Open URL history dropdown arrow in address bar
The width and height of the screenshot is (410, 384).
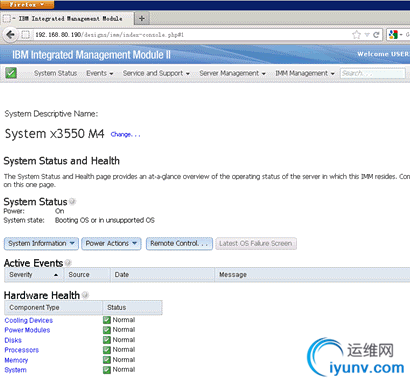(367, 35)
